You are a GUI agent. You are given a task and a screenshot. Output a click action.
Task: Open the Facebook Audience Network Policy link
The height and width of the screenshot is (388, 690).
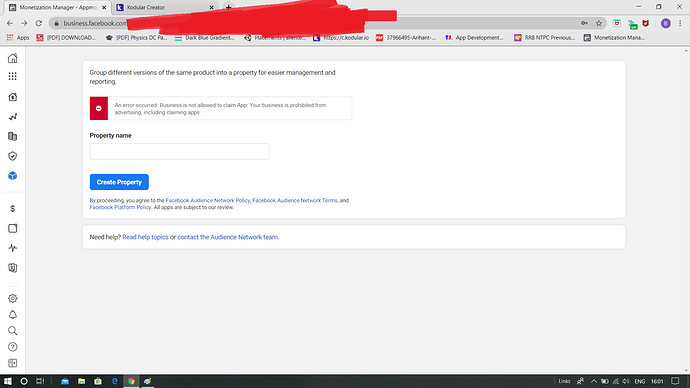208,200
